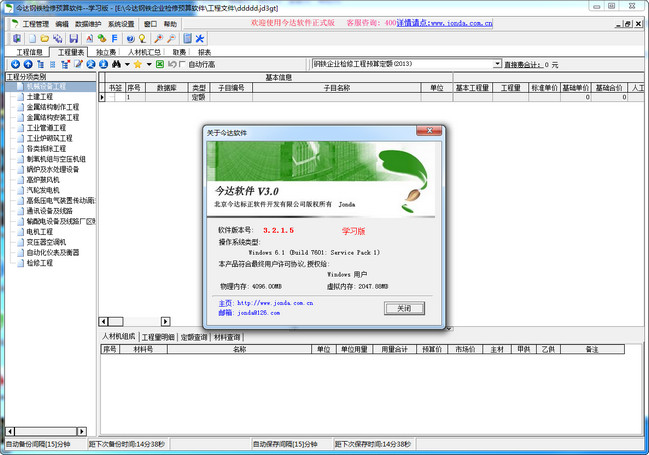Switch to the 工程信息 tab
This screenshot has width=649, height=455.
click(x=29, y=52)
